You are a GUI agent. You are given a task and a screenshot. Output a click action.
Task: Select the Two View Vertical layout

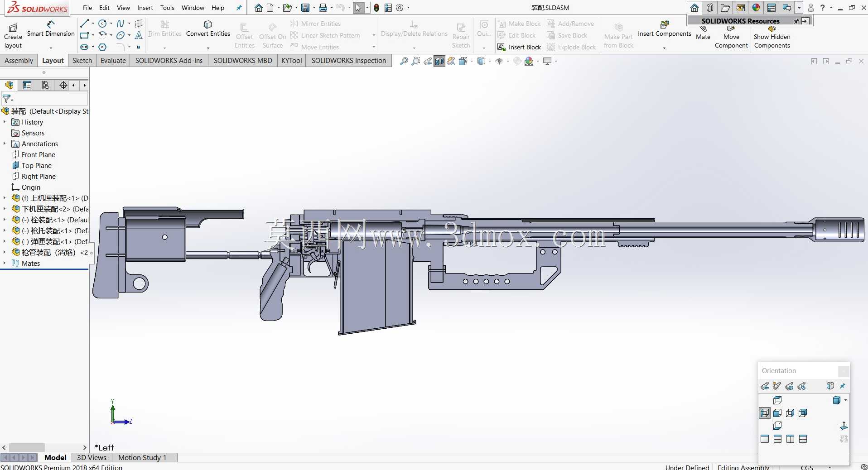coord(790,439)
